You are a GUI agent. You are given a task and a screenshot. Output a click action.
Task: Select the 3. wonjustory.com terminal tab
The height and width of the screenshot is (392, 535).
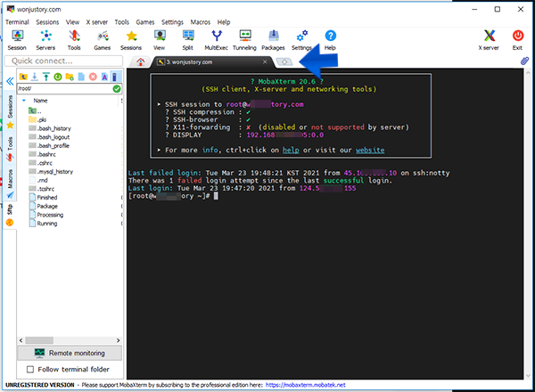(x=211, y=62)
